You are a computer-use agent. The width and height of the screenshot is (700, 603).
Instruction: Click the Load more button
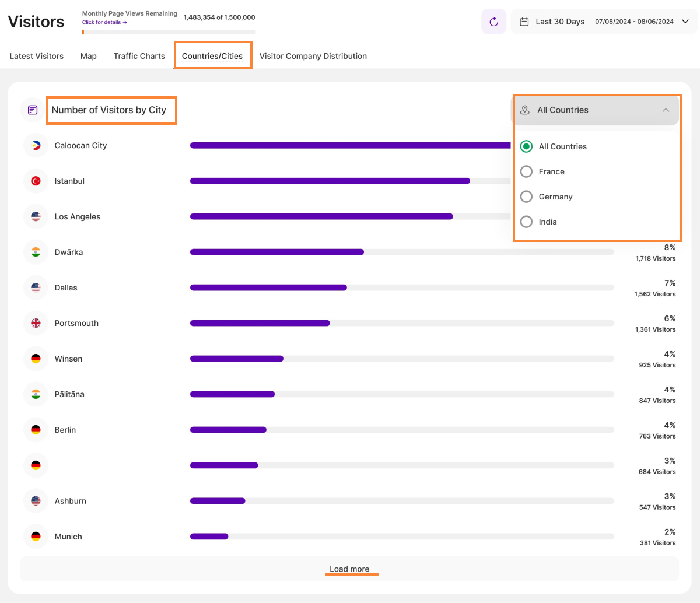point(349,569)
